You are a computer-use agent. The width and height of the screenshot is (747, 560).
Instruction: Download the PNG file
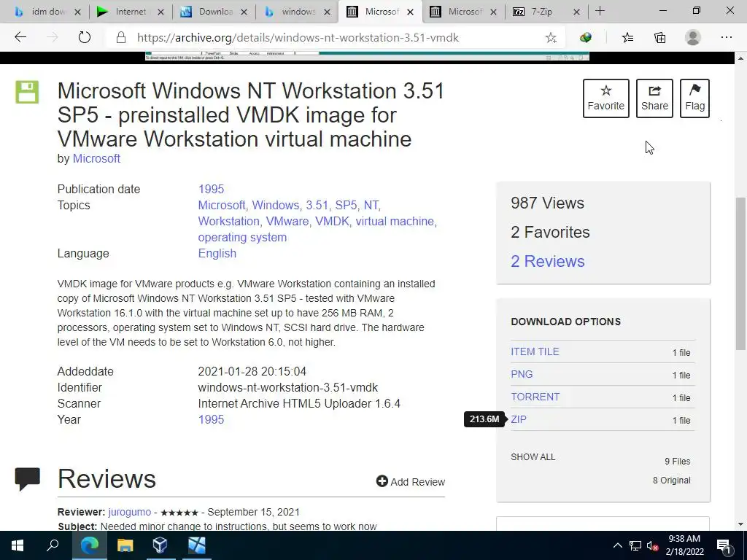(x=522, y=374)
